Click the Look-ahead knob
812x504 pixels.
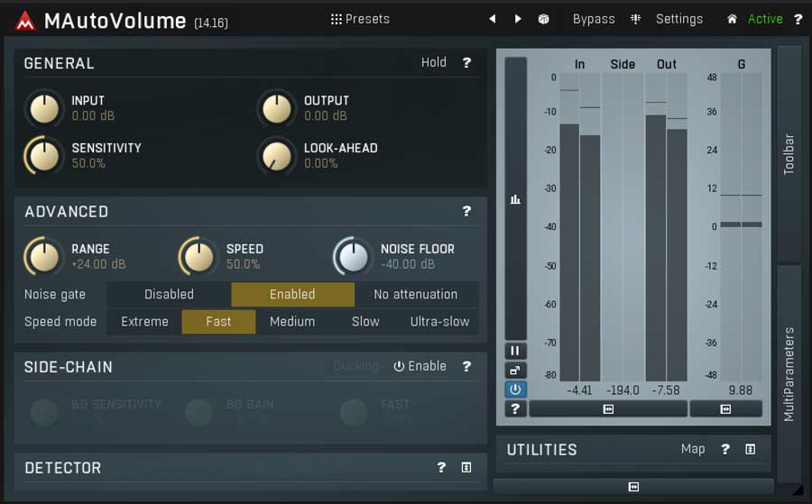(277, 156)
